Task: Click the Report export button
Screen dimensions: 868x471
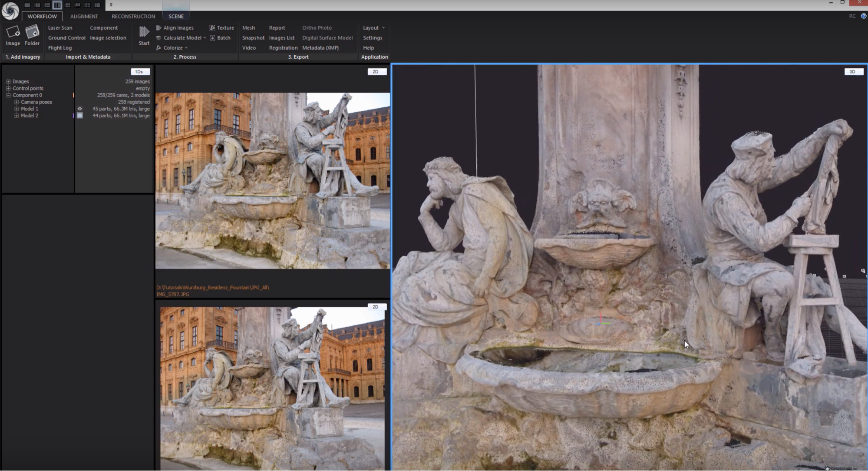Action: coord(277,28)
